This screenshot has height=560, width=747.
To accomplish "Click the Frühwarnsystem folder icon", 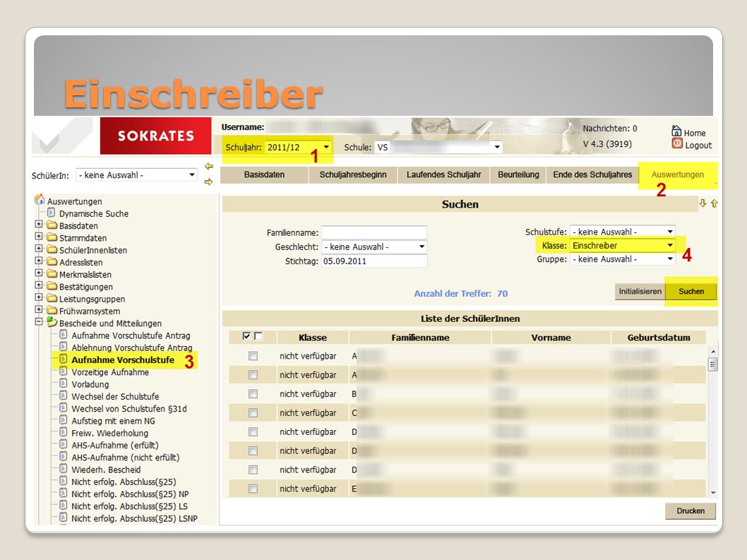I will click(52, 310).
